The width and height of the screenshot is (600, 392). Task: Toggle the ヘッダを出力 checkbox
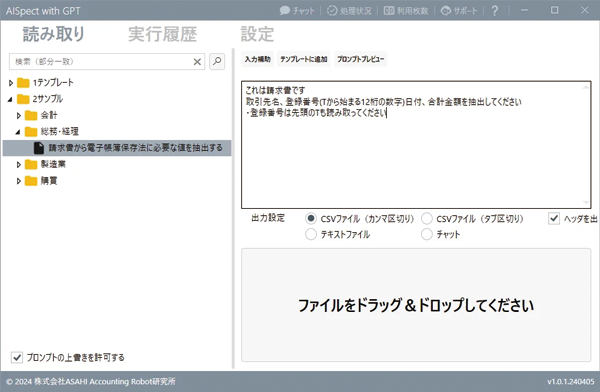554,219
